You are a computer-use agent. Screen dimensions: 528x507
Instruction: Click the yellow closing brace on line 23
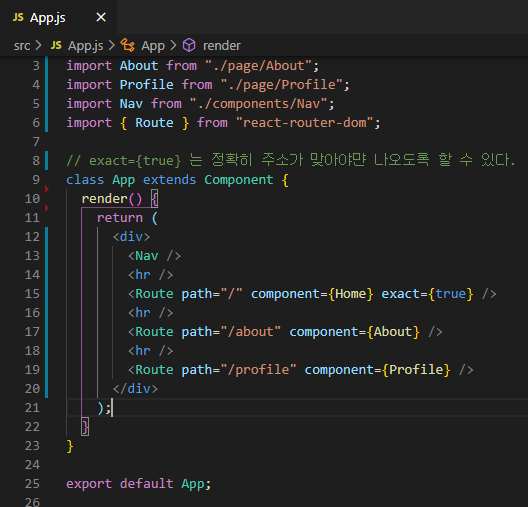pos(70,446)
